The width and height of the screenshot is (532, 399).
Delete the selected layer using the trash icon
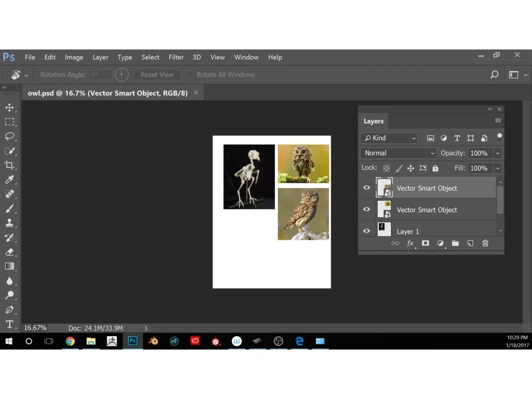(485, 243)
